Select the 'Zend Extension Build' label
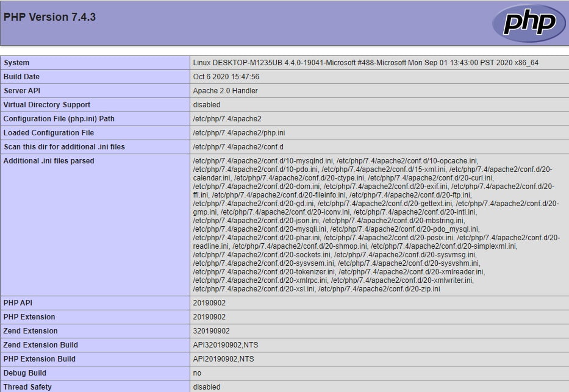 point(41,345)
